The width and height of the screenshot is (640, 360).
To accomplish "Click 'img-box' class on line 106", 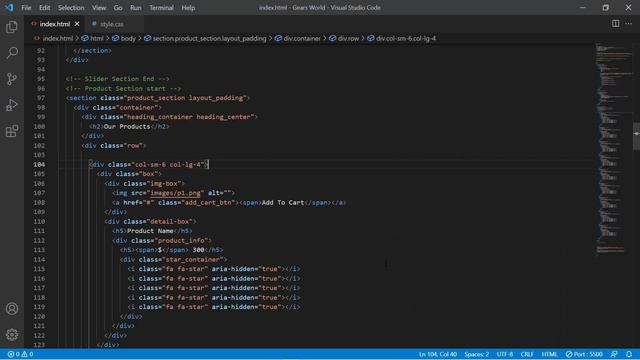I will (x=164, y=184).
